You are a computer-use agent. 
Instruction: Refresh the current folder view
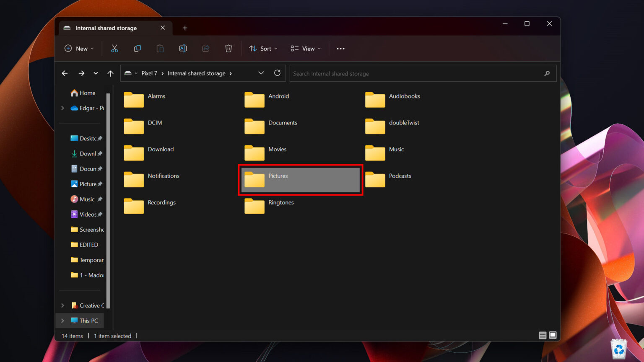point(277,73)
